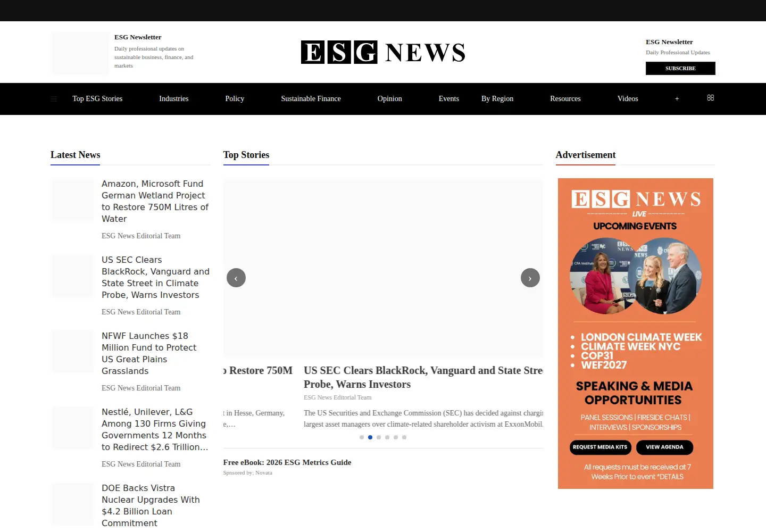Select the second carousel dot
766x532 pixels.
pyautogui.click(x=370, y=437)
